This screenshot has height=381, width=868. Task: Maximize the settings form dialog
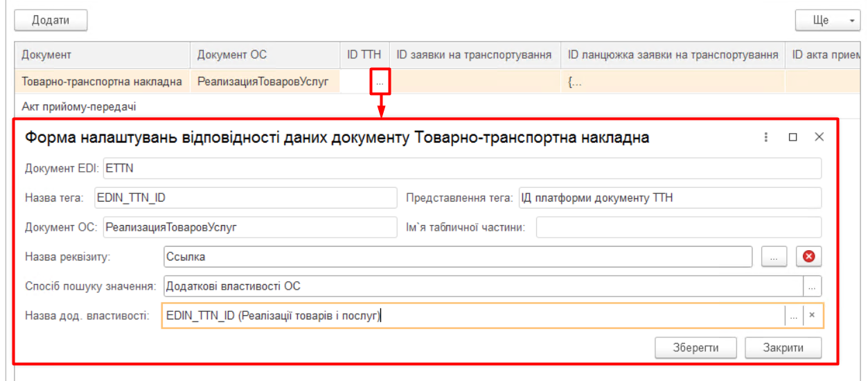(793, 137)
